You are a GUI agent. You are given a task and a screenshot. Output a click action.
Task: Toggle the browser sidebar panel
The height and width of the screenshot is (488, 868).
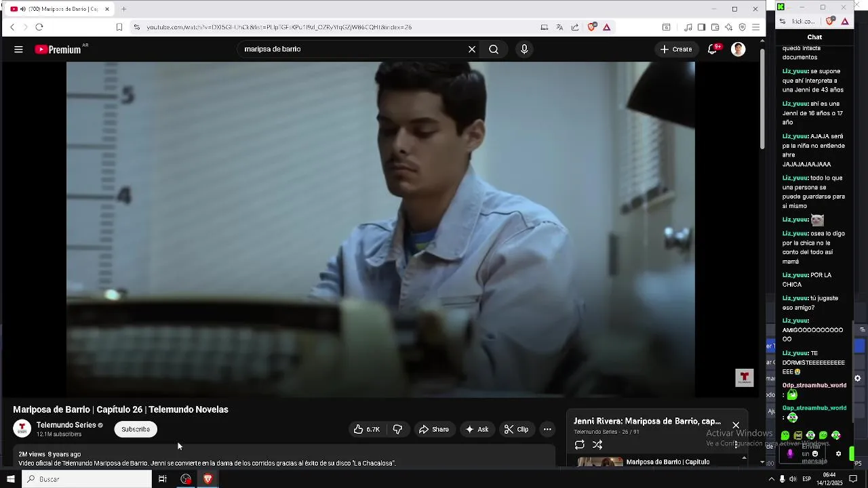[x=701, y=27]
